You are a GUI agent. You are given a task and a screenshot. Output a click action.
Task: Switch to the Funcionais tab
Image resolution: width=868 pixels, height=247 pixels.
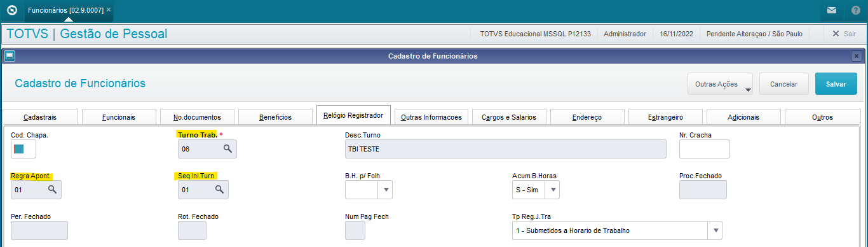[118, 117]
